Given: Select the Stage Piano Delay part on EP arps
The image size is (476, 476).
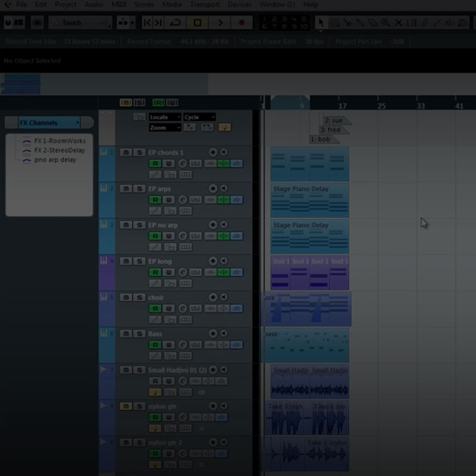Looking at the screenshot, I should click(x=309, y=200).
